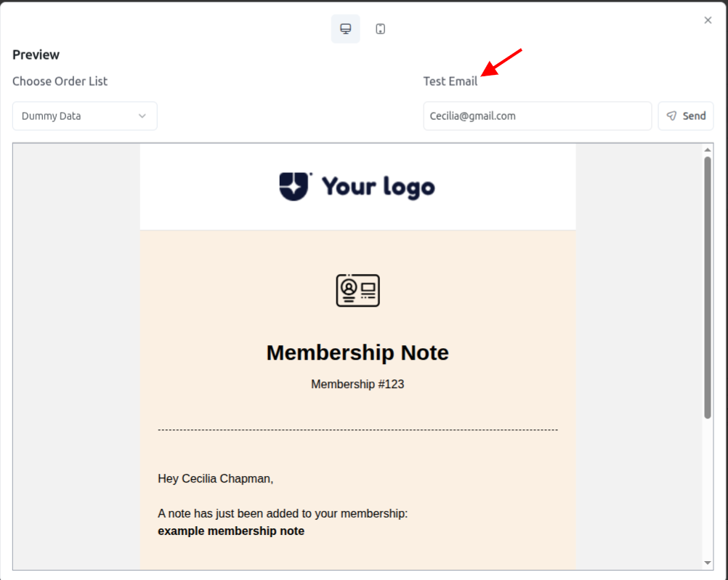The image size is (728, 580).
Task: Click the membership card icon in the email
Action: click(x=357, y=290)
